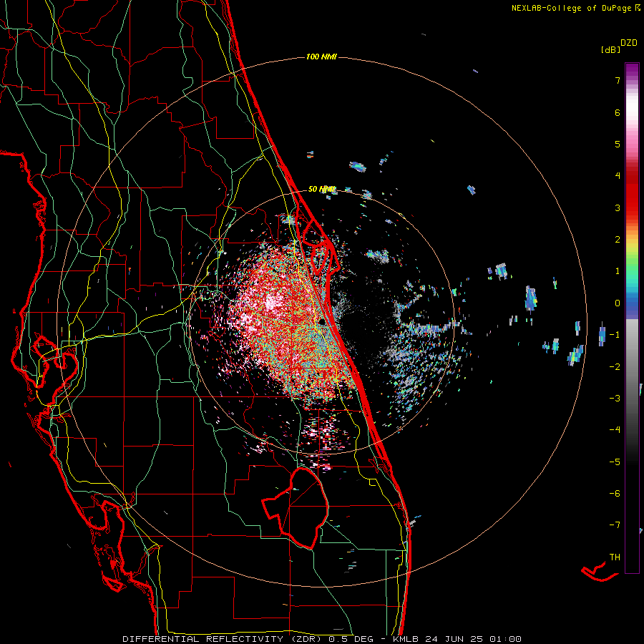Click the Lake Okeechobee red outline
Image resolution: width=644 pixels, height=644 pixels.
pos(296,507)
